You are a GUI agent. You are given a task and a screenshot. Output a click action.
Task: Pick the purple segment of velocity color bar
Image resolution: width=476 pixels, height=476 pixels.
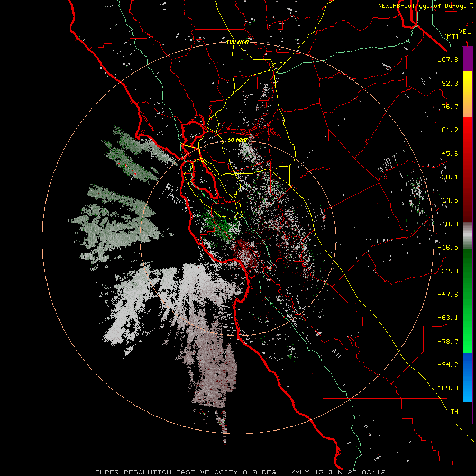pos(467,59)
